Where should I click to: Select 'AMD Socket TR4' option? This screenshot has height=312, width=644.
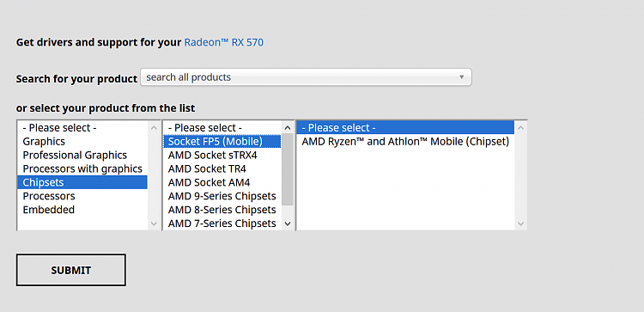(x=222, y=168)
